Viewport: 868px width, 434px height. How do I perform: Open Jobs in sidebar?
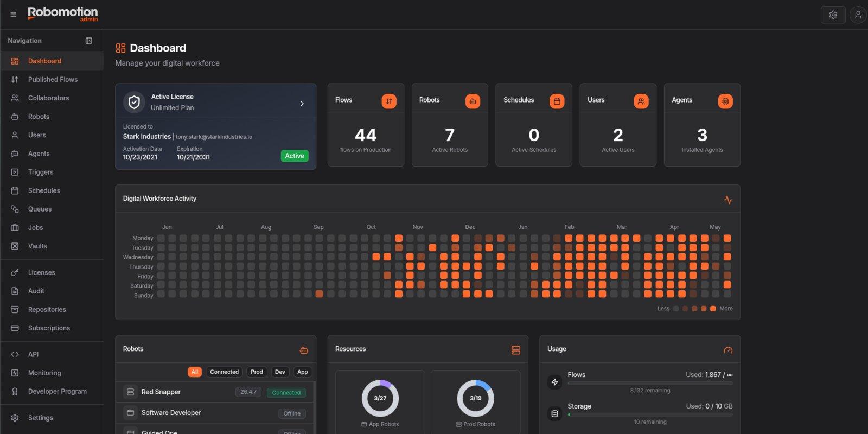point(52,227)
